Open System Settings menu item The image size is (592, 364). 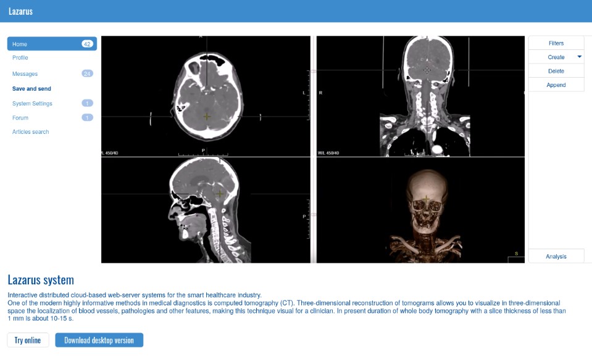point(32,104)
